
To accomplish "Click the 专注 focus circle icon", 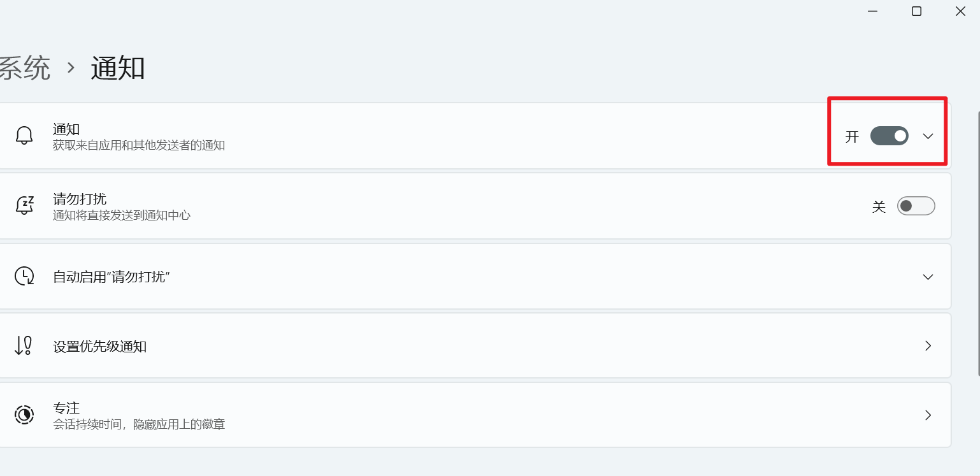I will pos(24,415).
